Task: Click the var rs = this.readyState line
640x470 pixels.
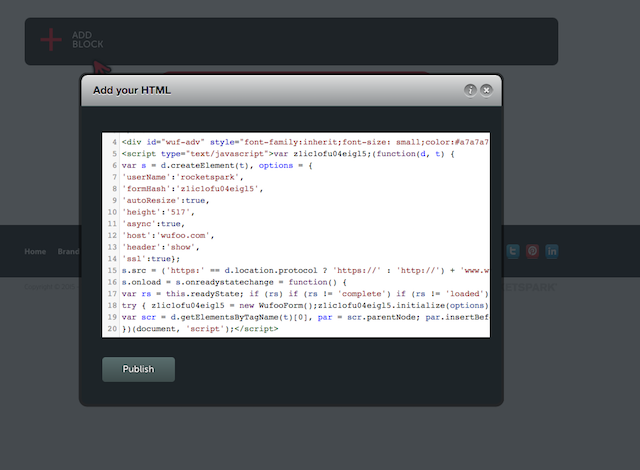Action: 305,294
